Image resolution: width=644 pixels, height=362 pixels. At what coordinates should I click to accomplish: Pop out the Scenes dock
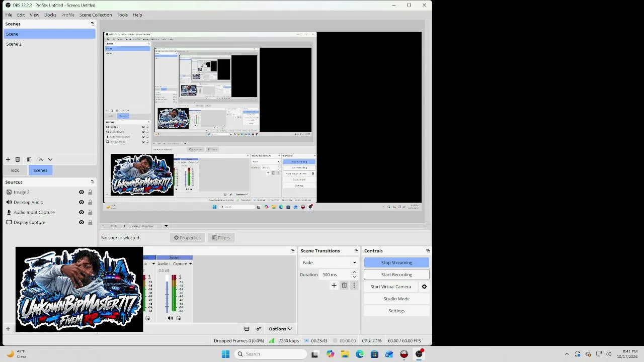92,24
